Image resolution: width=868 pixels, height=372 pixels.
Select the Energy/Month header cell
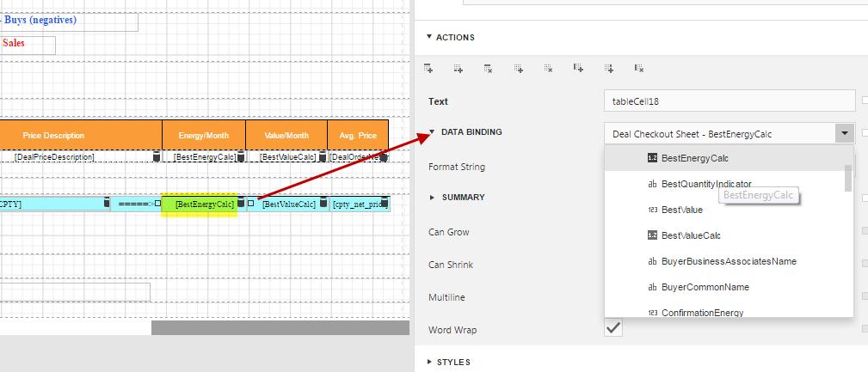coord(204,135)
